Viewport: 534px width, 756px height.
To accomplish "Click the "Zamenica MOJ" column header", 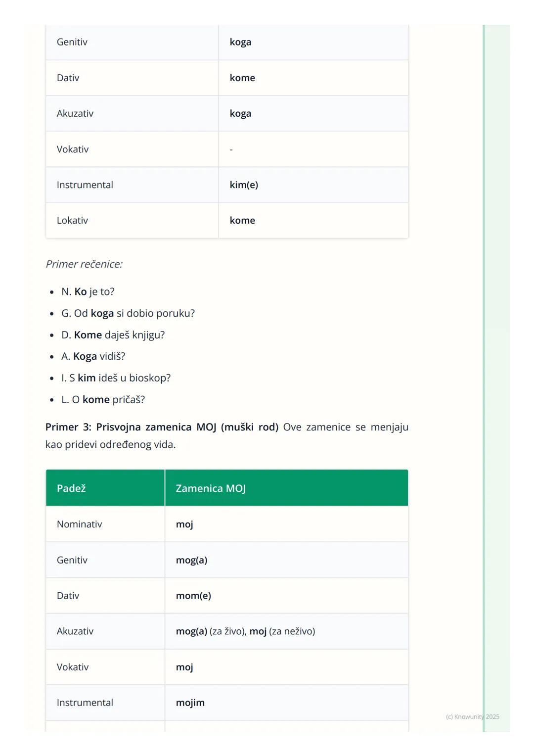I will [x=211, y=488].
